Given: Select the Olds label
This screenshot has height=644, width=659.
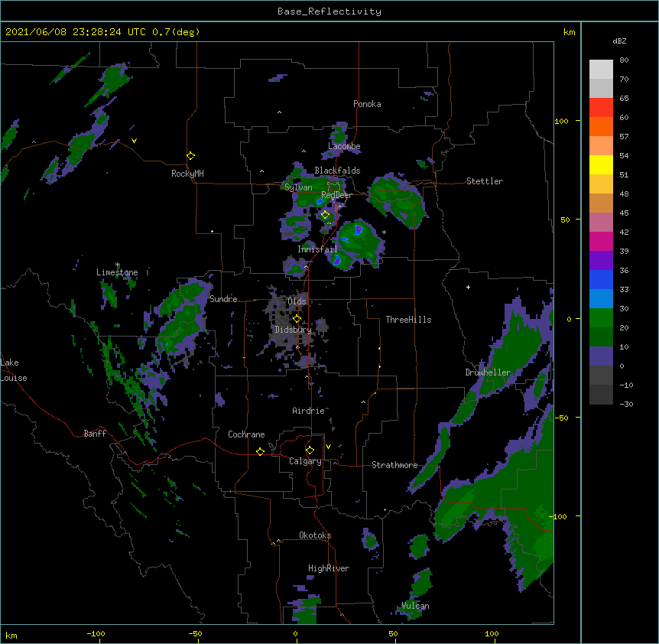Looking at the screenshot, I should [x=297, y=301].
